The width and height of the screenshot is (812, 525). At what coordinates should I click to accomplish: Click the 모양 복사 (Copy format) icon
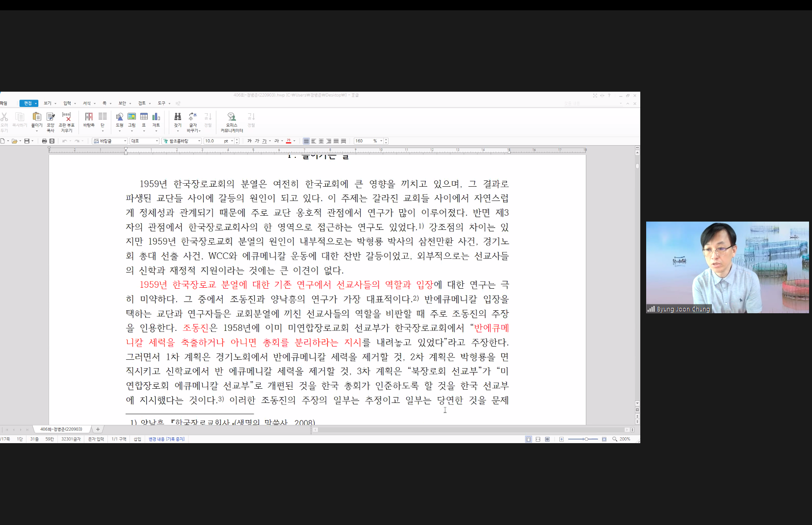(x=51, y=117)
